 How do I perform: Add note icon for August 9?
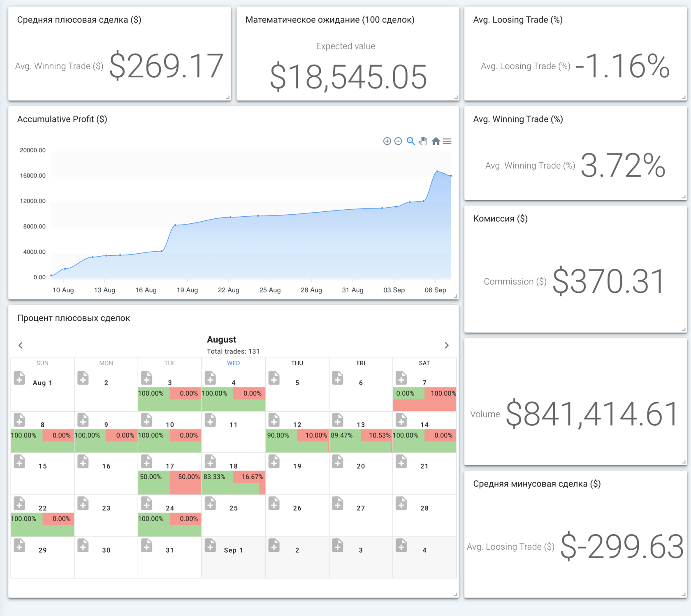coord(83,420)
